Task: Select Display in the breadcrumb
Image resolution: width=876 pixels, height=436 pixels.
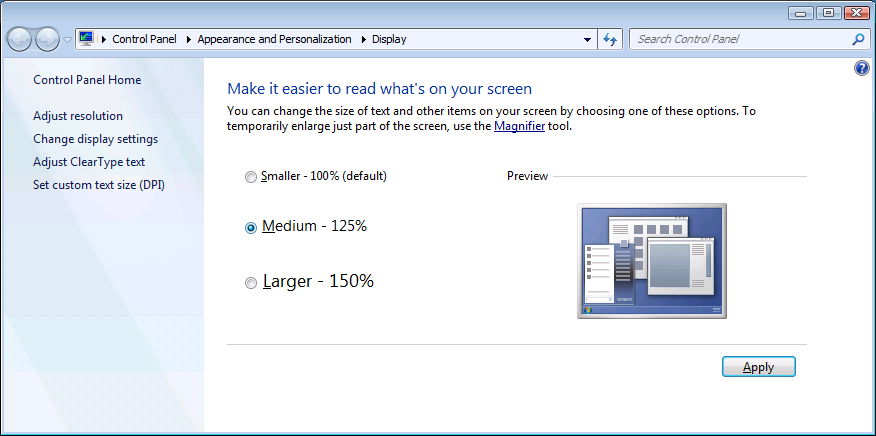Action: 389,39
